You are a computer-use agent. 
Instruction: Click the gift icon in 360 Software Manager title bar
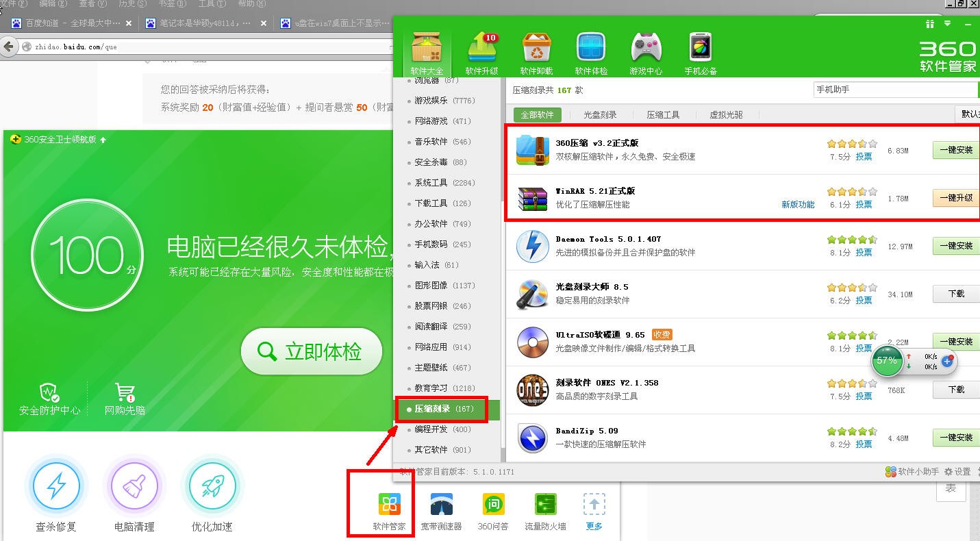[930, 24]
